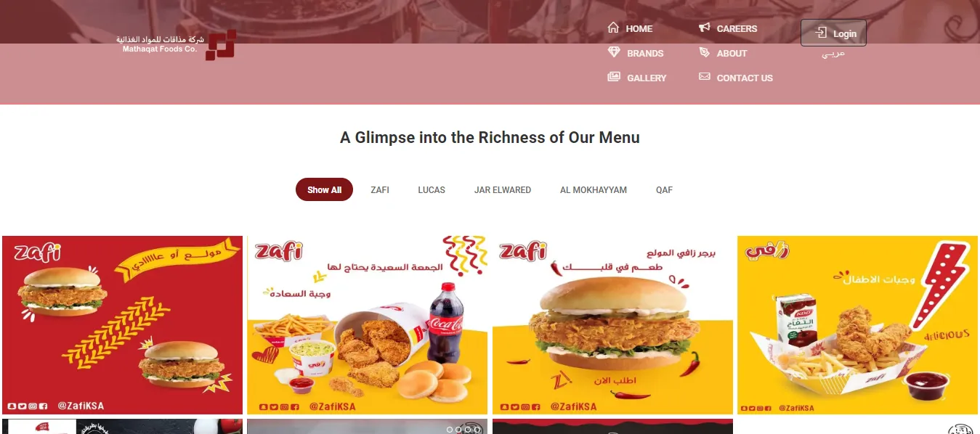Filter gallery by JAR ELWARED

click(x=503, y=190)
